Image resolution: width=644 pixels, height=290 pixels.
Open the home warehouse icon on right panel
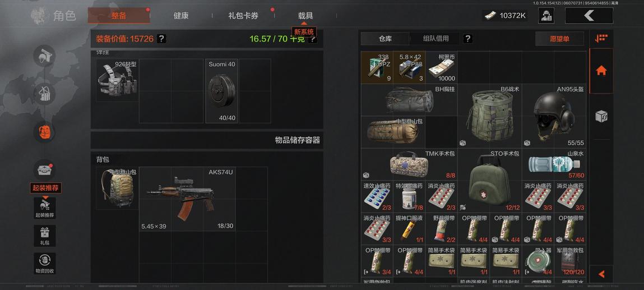click(x=601, y=71)
